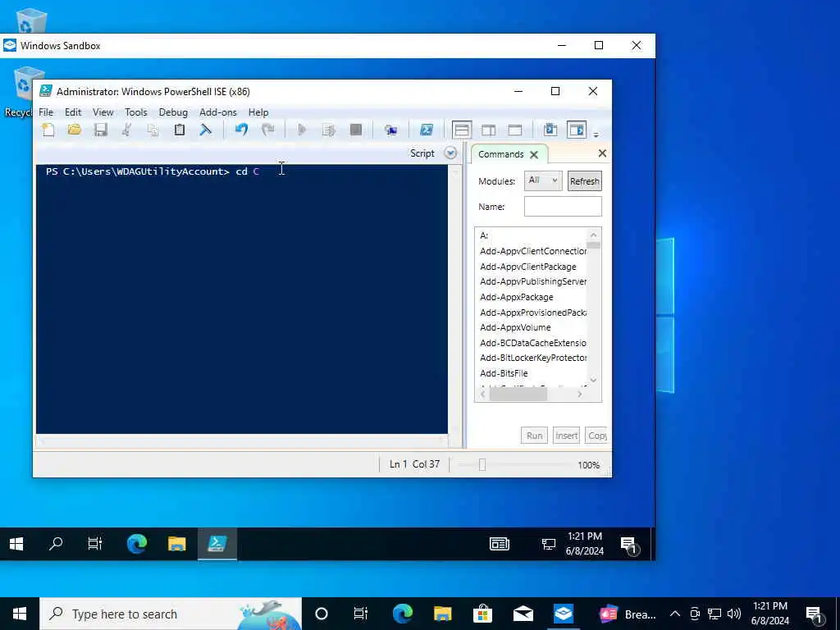Select Add-BitsFile command
The height and width of the screenshot is (630, 840).
[504, 373]
